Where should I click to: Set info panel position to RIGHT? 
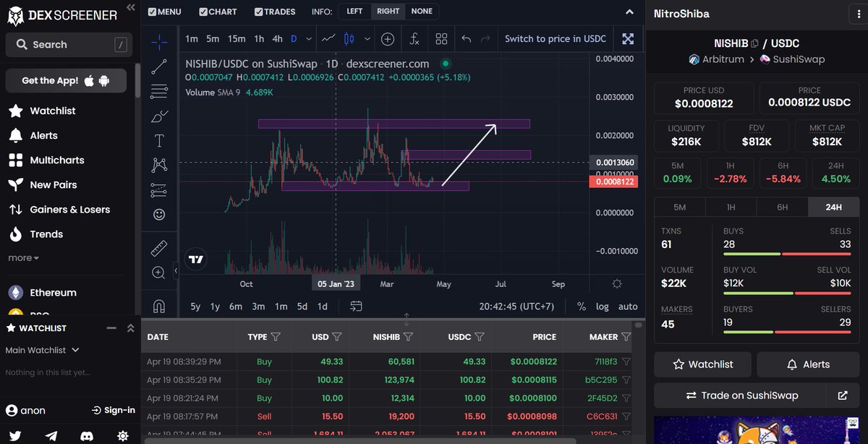tap(388, 12)
